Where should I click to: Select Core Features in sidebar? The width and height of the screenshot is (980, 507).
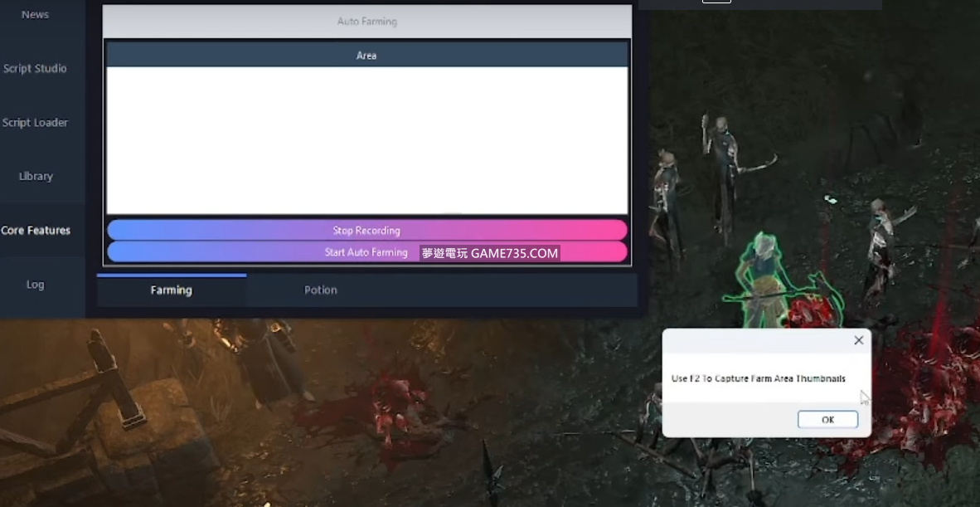pos(36,230)
